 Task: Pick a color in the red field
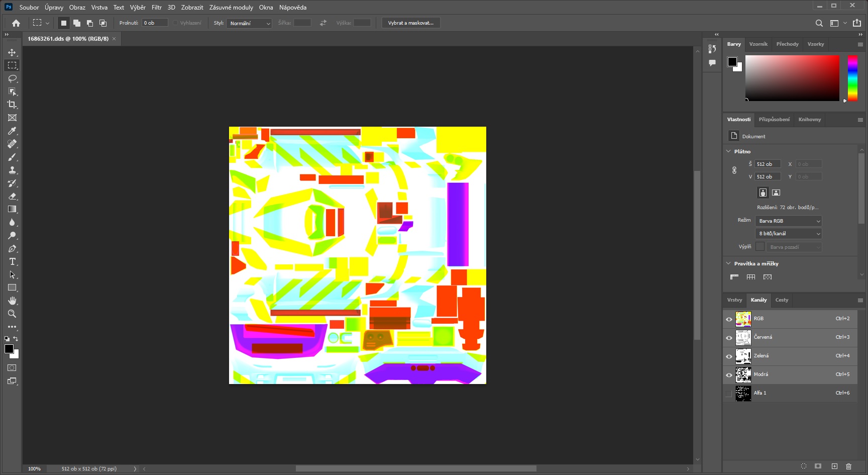tap(792, 78)
